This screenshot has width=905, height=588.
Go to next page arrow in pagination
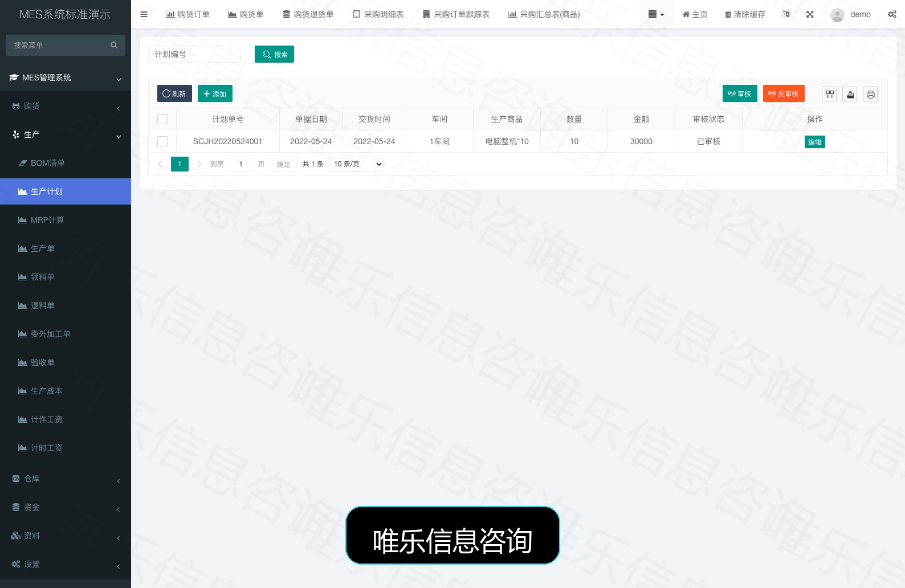coord(199,164)
